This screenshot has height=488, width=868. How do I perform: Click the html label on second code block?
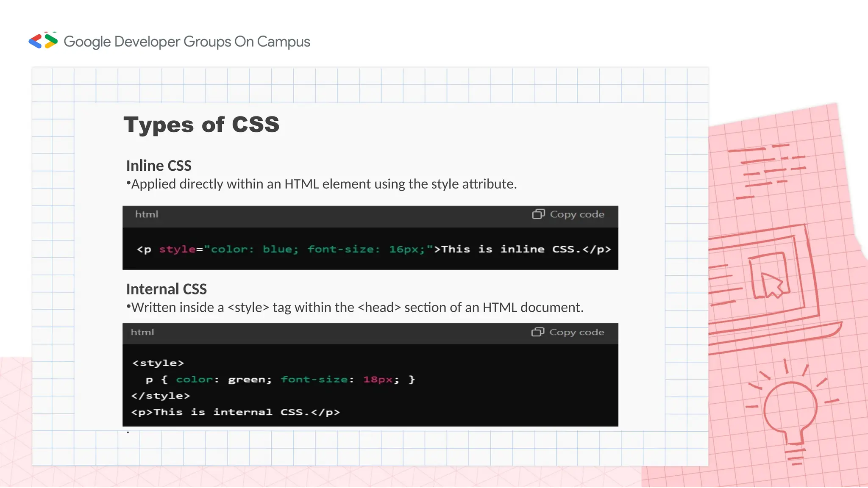[142, 332]
